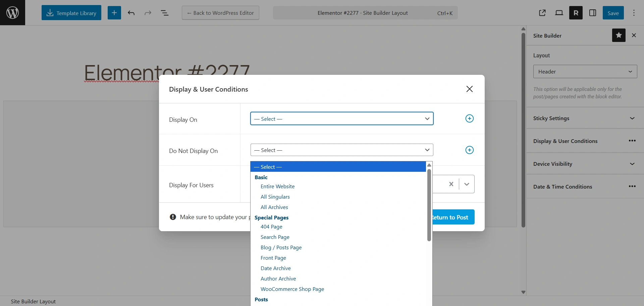Undo the last change
This screenshot has height=306, width=644.
click(x=131, y=13)
